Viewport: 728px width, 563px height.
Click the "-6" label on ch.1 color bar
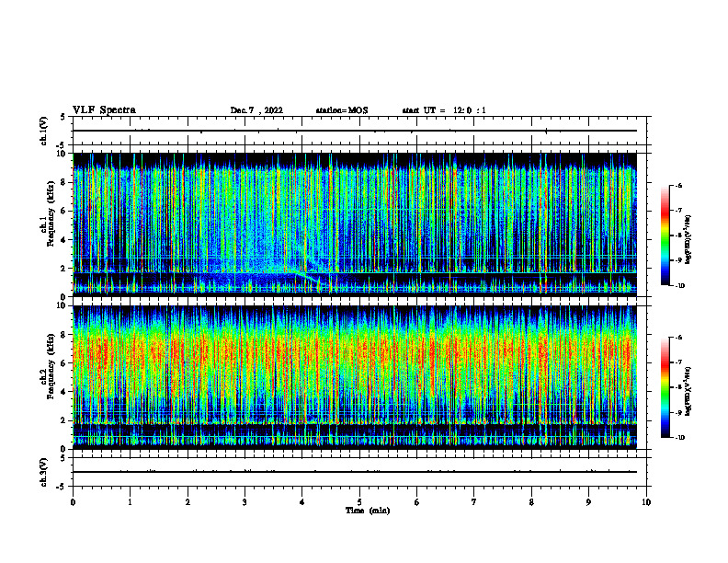coord(678,185)
